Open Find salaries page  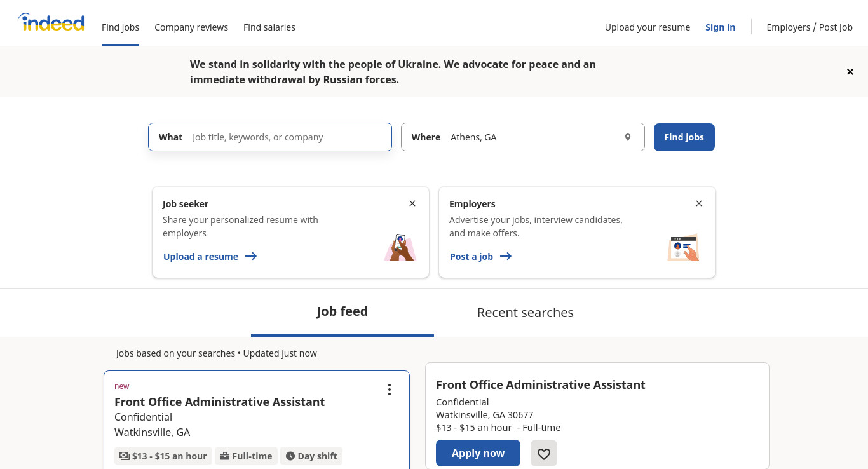(269, 27)
